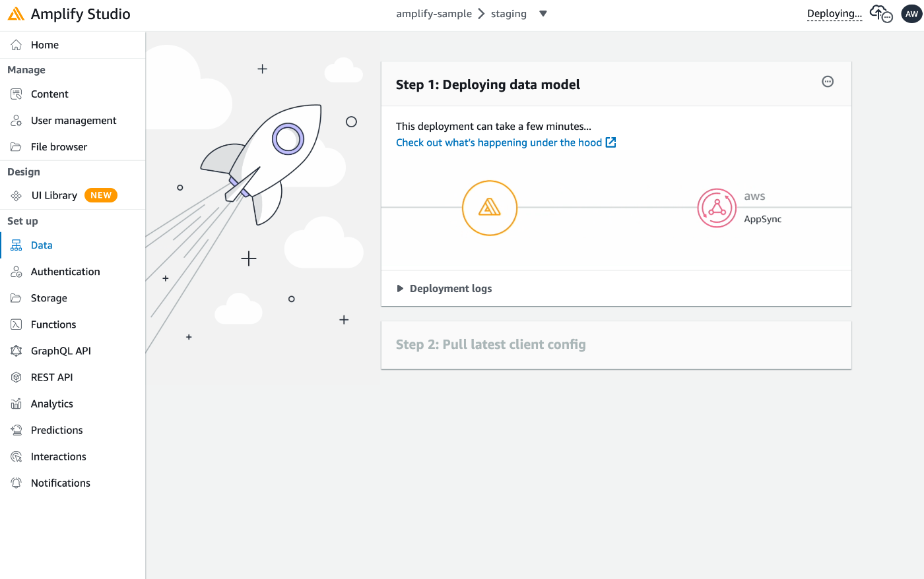Click the Manage section header

point(26,70)
